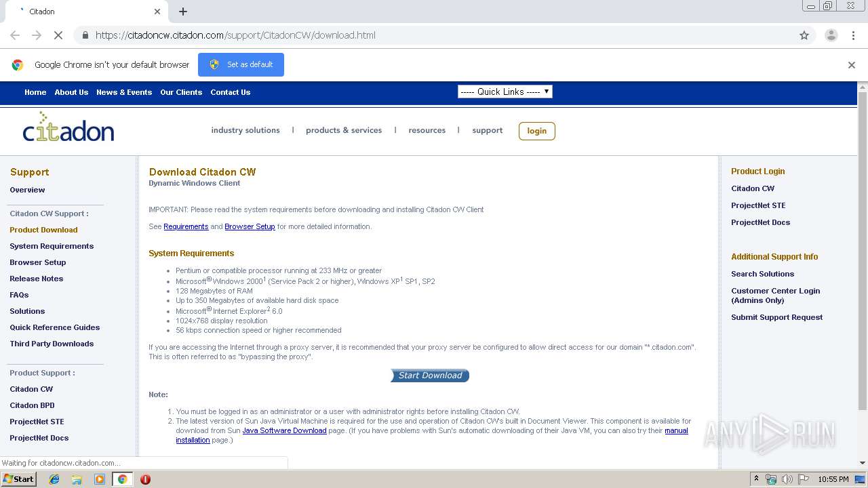868x488 pixels.
Task: Switch to Chrome taskbar icon
Action: (x=122, y=479)
